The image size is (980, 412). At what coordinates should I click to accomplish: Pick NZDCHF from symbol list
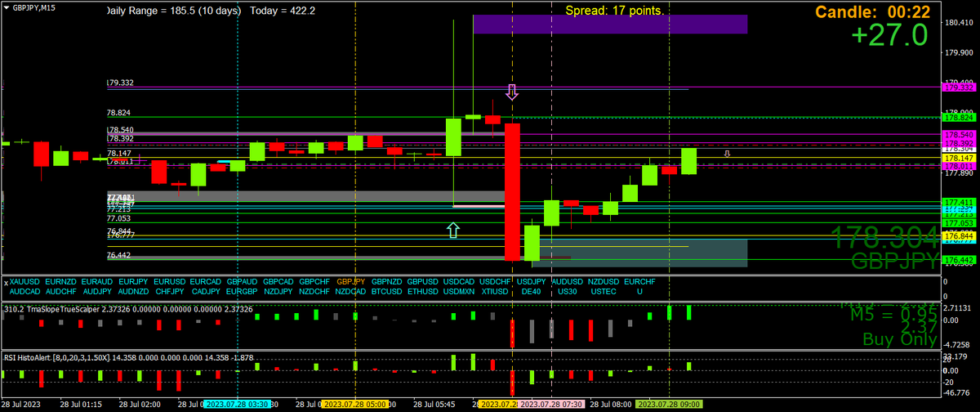click(314, 291)
